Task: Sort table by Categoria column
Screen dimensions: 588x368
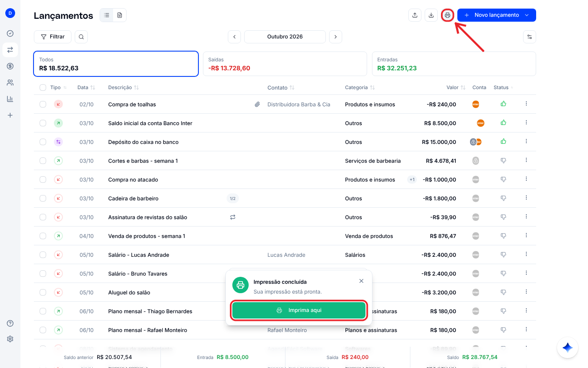Action: tap(360, 88)
